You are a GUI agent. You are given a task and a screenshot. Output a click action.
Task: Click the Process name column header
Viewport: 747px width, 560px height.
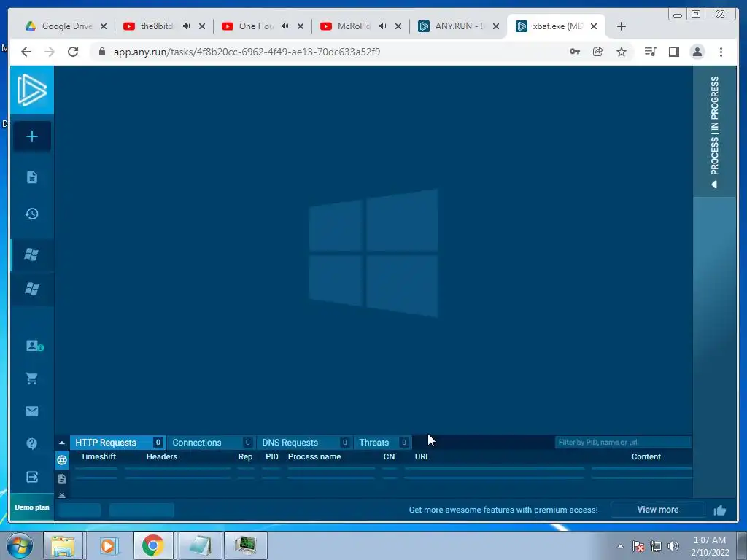[314, 456]
